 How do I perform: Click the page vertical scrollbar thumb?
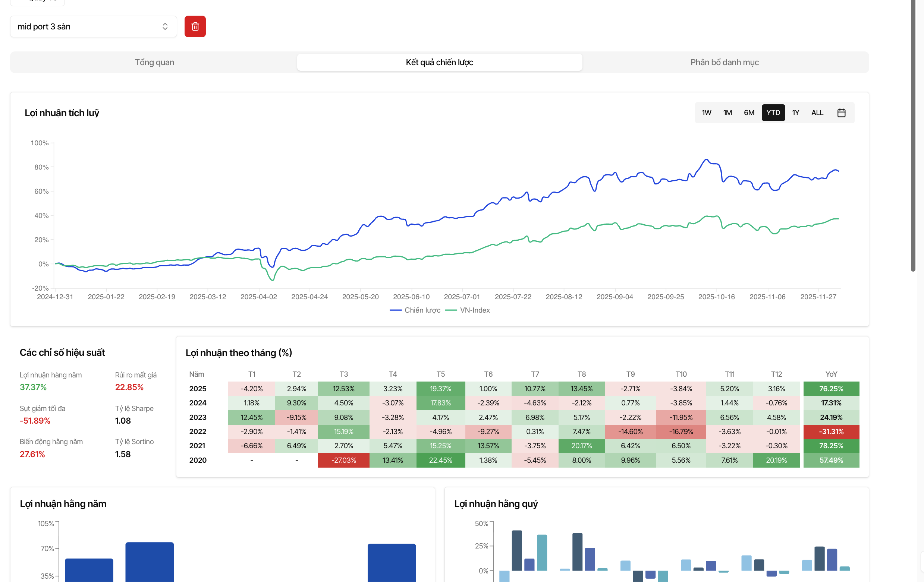(x=913, y=134)
